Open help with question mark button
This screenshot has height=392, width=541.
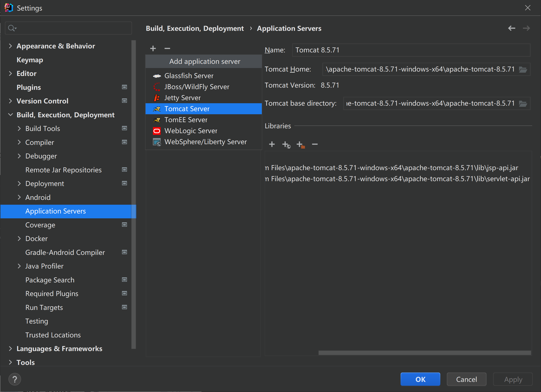(15, 379)
